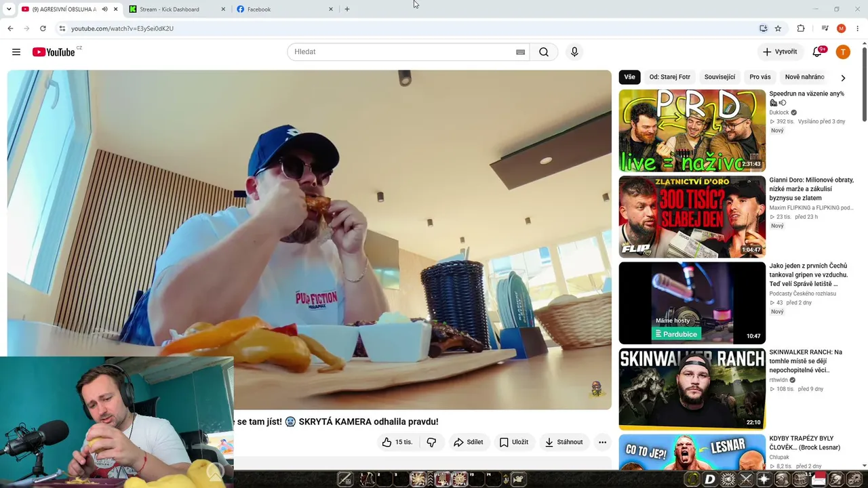The image size is (868, 488).
Task: Visit the Duklock channel name
Action: 779,113
